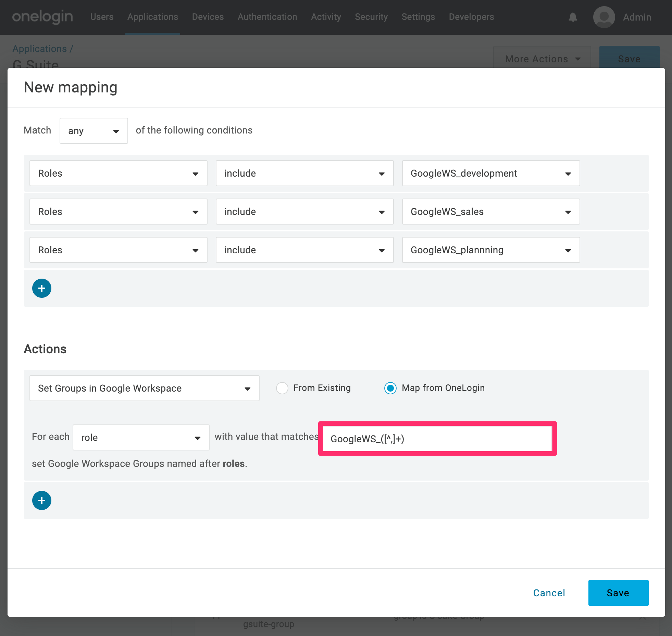Viewport: 672px width, 636px height.
Task: Open include dropdown in the GoogleWS_development row
Action: 305,173
